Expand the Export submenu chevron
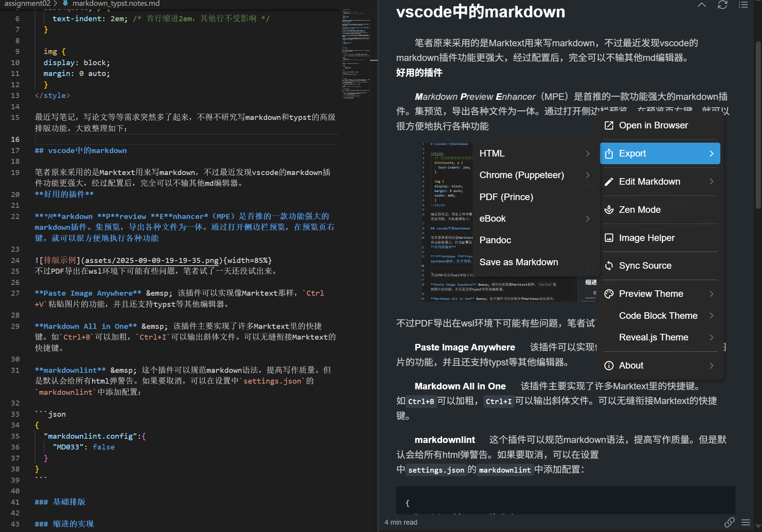 712,153
